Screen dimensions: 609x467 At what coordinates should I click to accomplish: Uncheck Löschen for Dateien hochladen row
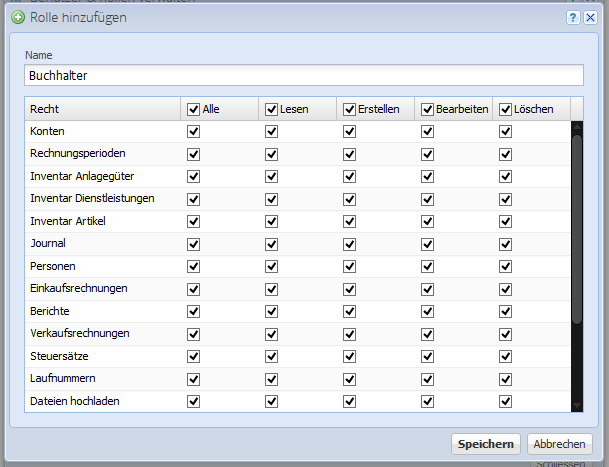(505, 401)
